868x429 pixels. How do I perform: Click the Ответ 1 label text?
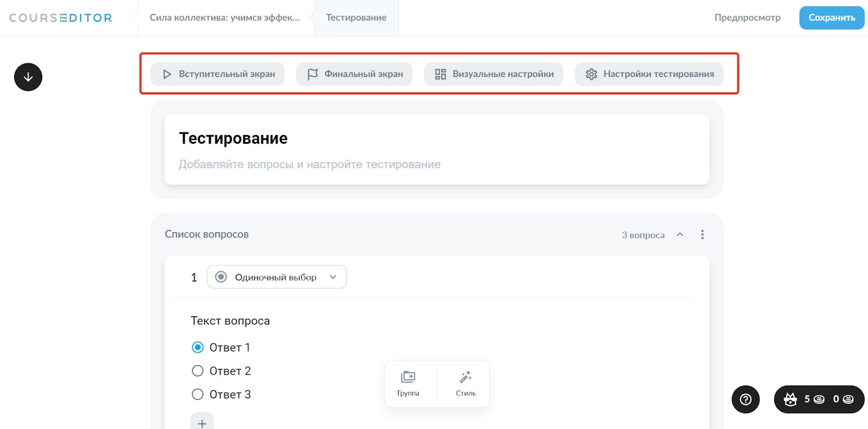(x=230, y=347)
